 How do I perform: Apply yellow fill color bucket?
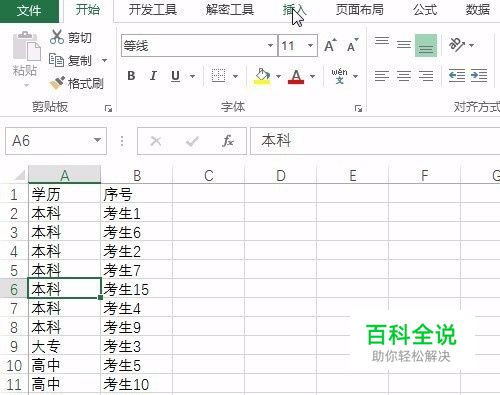[262, 76]
